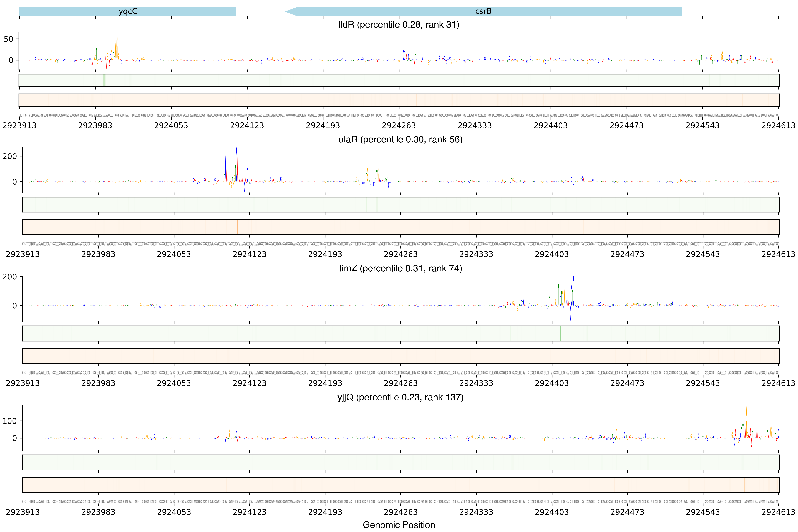Click the ulaR percentile title text
This screenshot has height=532, width=798.
400,139
